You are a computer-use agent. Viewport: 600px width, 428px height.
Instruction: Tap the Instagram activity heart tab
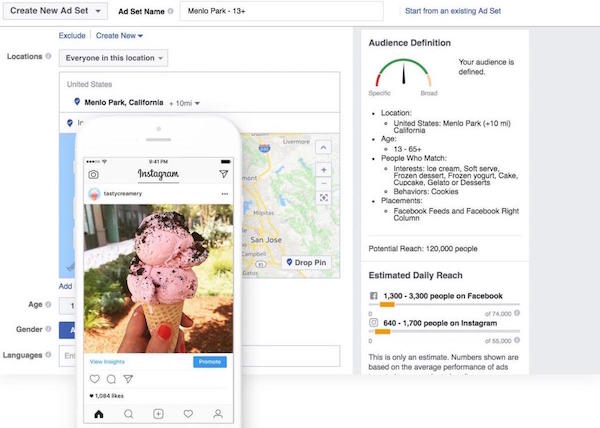point(188,414)
